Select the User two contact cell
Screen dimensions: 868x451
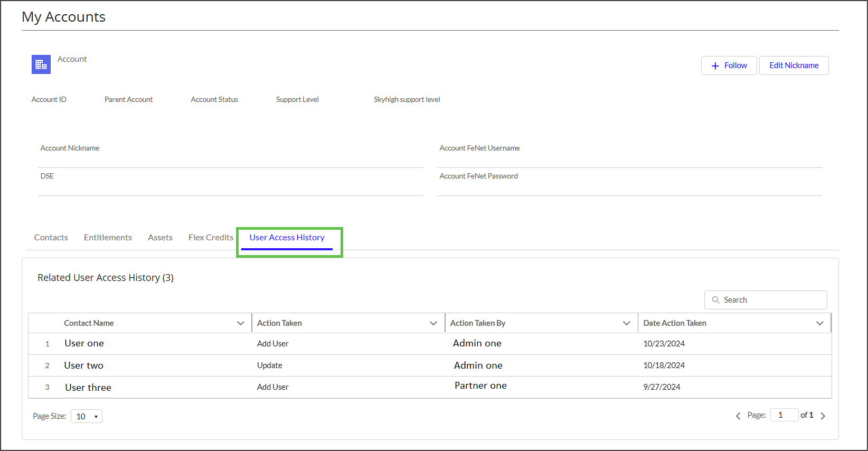tap(84, 365)
